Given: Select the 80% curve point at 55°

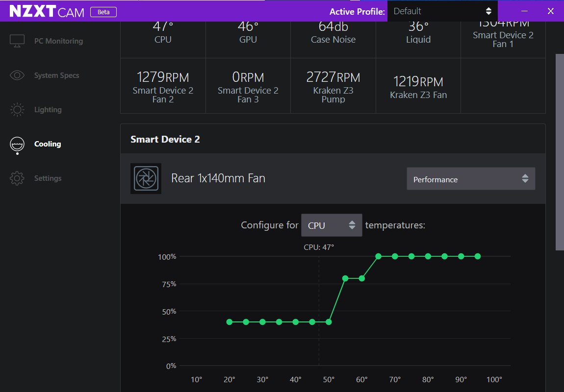Looking at the screenshot, I should coord(345,278).
